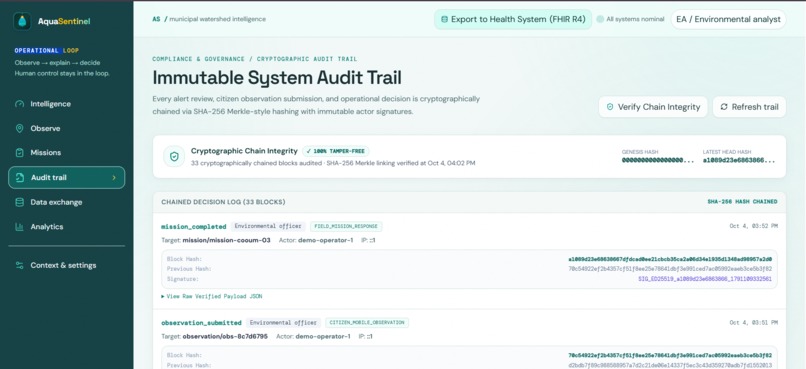Click the Intelligence gauge icon in sidebar
This screenshot has width=806, height=369.
point(20,104)
